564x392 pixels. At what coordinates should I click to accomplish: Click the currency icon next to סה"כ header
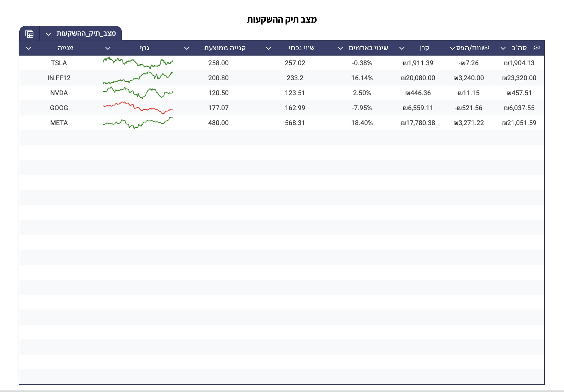pyautogui.click(x=536, y=48)
